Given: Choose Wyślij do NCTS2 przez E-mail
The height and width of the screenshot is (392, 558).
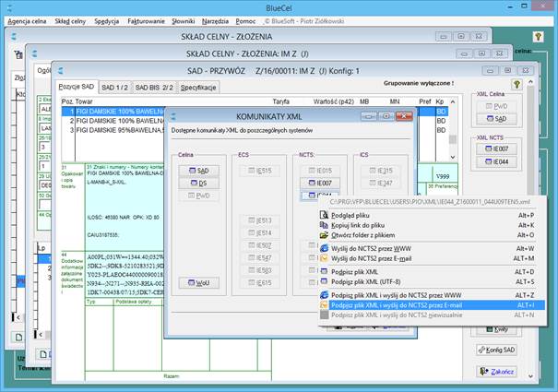Looking at the screenshot, I should click(x=432, y=258).
